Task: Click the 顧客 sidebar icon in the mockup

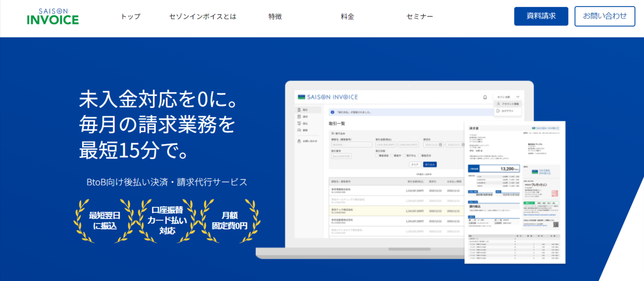Action: pos(299,130)
